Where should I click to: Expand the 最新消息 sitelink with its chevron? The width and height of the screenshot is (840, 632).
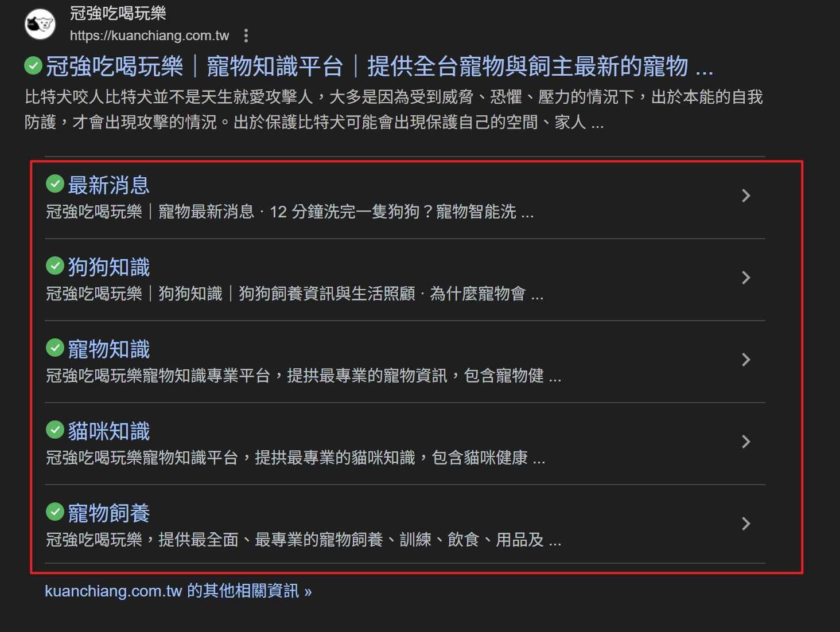(746, 196)
